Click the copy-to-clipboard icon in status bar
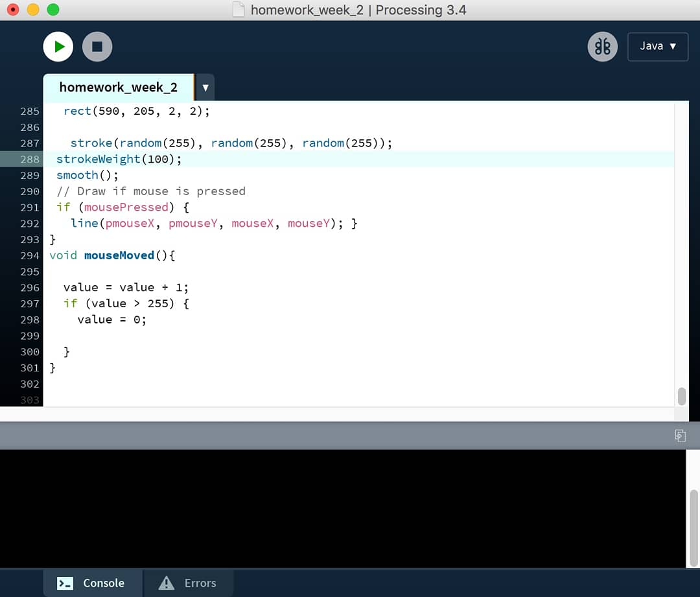The width and height of the screenshot is (700, 597). 680,436
